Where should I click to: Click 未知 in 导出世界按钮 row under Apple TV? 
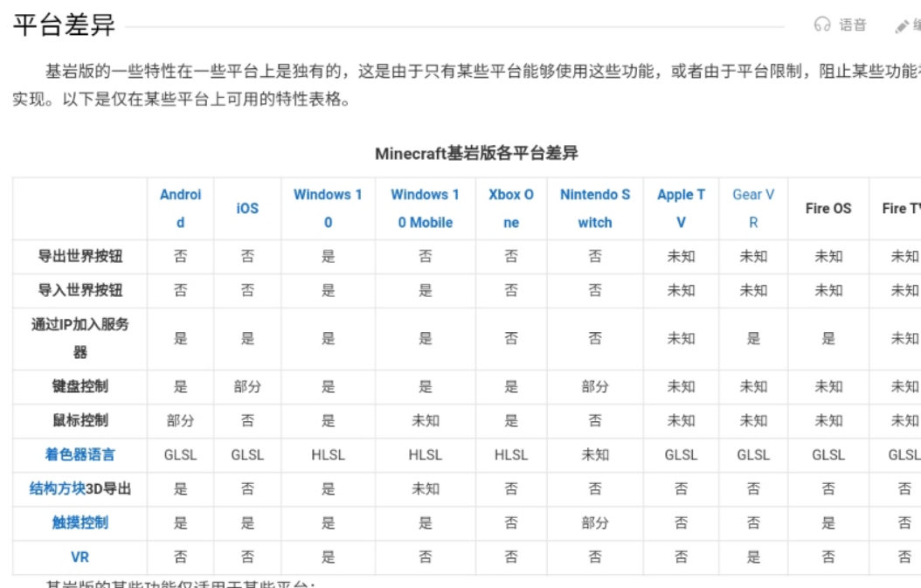tap(681, 256)
